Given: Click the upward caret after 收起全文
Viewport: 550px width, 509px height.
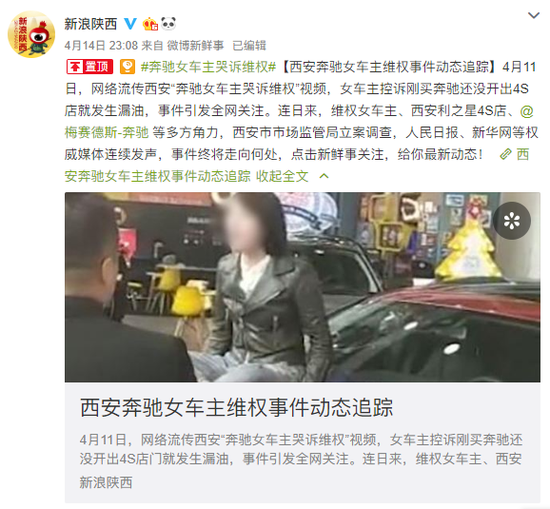Looking at the screenshot, I should pyautogui.click(x=324, y=176).
